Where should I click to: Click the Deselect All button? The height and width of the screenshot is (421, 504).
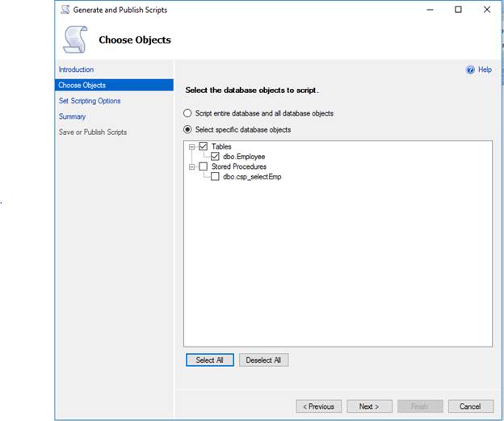tap(263, 360)
